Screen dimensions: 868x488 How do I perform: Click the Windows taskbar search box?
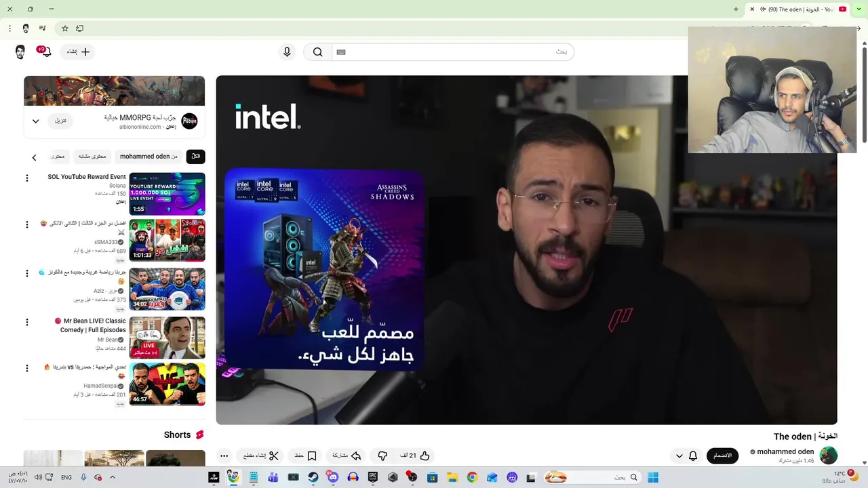592,477
